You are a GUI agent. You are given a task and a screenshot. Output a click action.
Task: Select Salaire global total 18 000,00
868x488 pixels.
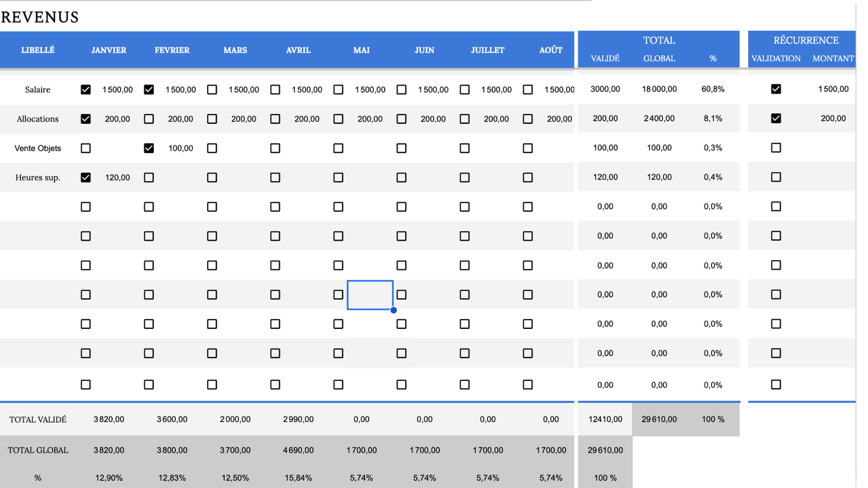coord(659,89)
